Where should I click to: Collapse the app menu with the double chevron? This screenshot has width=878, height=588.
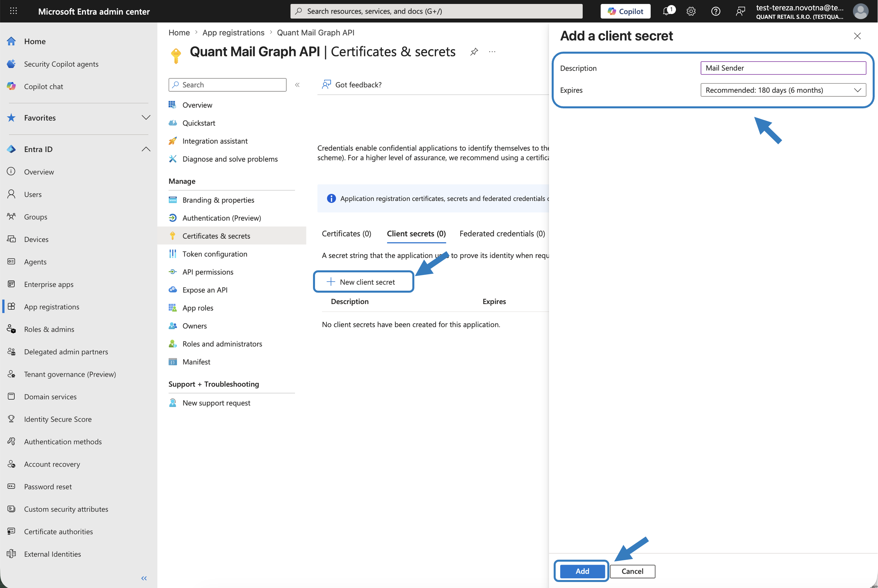pyautogui.click(x=297, y=85)
